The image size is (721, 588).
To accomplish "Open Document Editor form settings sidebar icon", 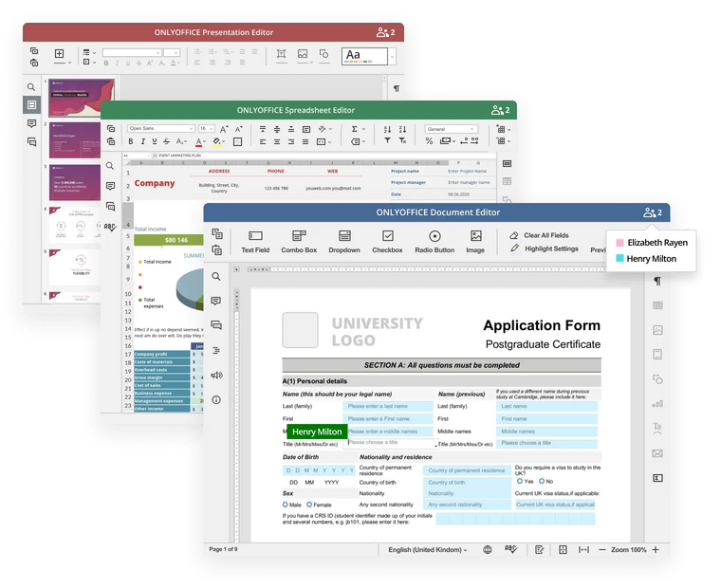I will pyautogui.click(x=657, y=478).
